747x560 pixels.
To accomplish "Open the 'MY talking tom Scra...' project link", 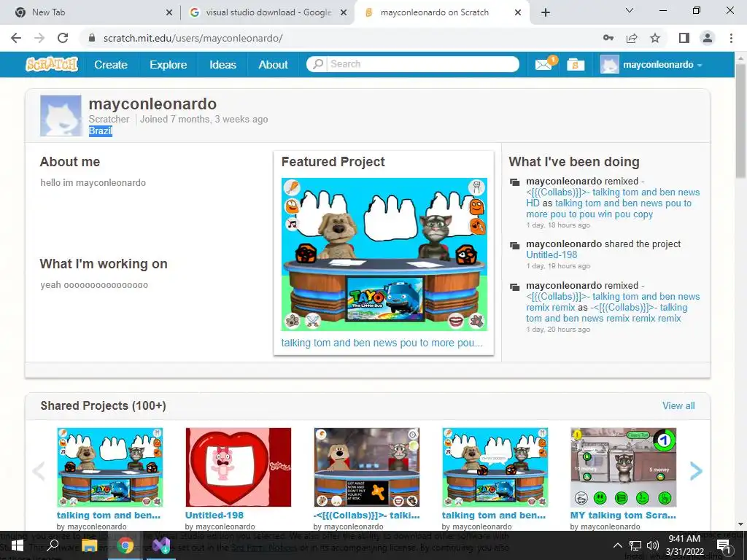I will tap(623, 516).
